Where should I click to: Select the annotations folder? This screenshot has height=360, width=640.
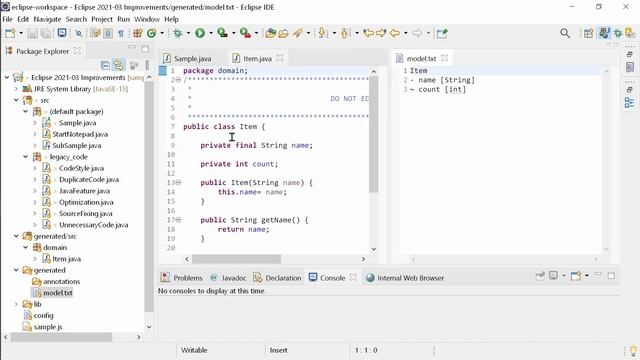(61, 281)
